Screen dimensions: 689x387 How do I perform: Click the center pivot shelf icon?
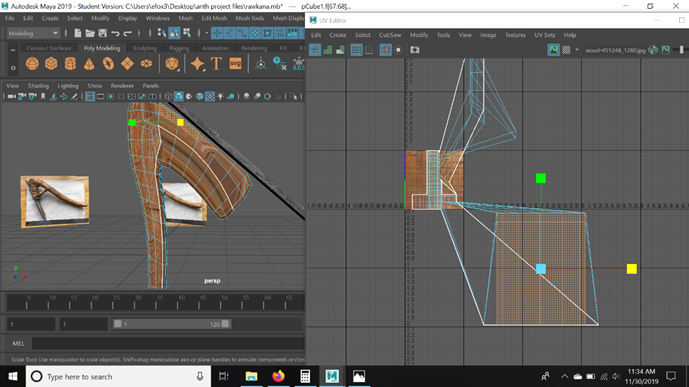click(261, 64)
